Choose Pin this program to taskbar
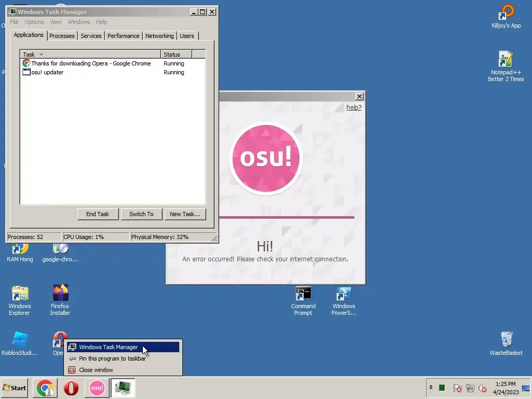 pos(123,358)
